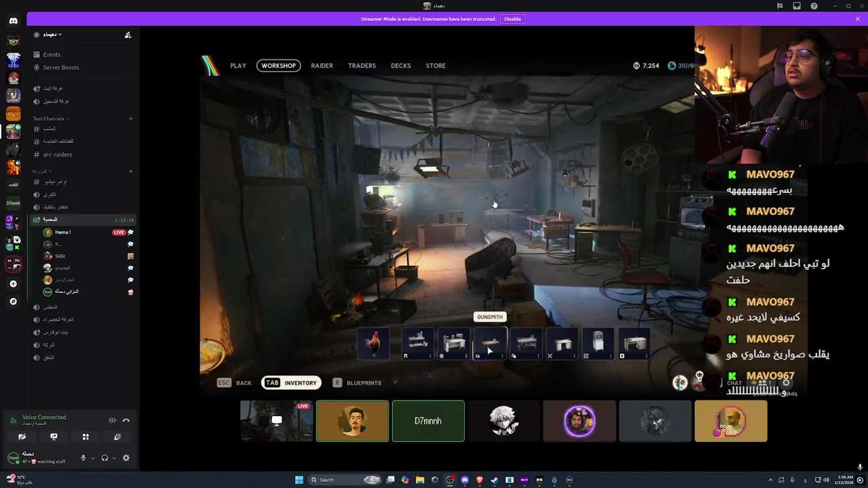Create channel in Text Channels with plus icon
Screen dimensions: 868x488
131,119
